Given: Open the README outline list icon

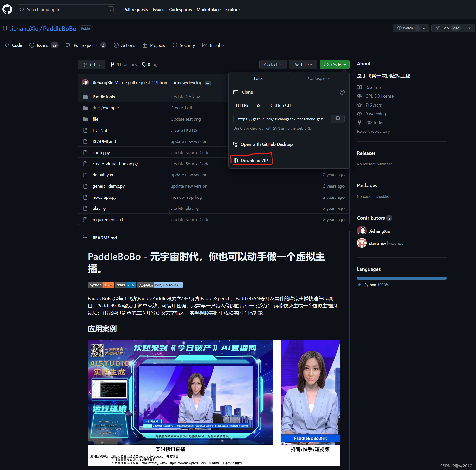Looking at the screenshot, I should pos(85,237).
